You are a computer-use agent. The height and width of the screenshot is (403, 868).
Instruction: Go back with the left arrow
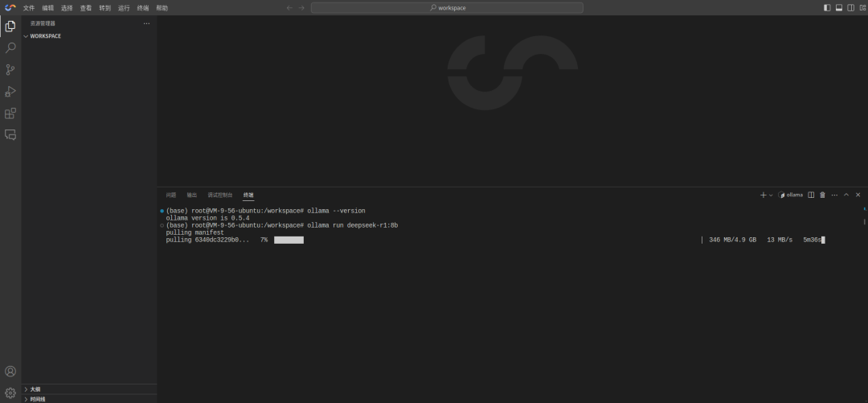[x=289, y=8]
